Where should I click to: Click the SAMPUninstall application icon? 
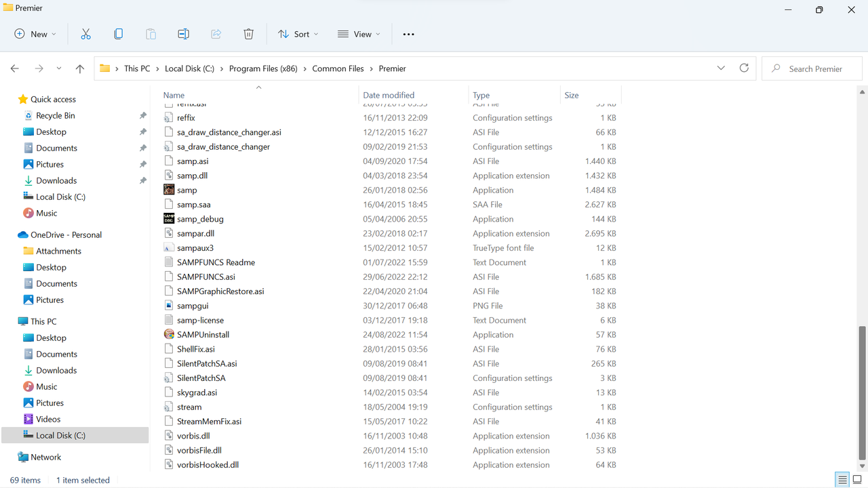click(x=170, y=335)
